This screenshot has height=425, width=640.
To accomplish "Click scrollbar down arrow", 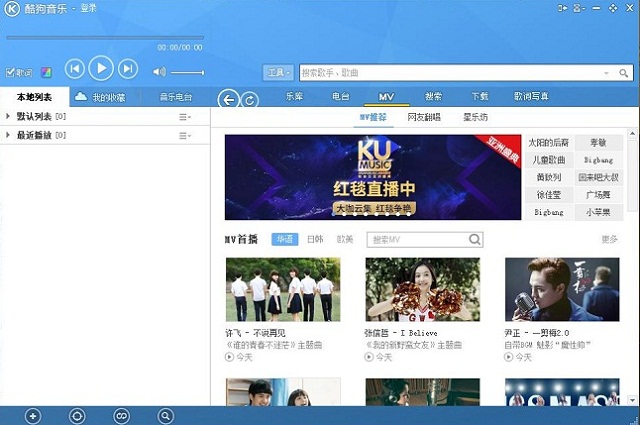I will 632,401.
